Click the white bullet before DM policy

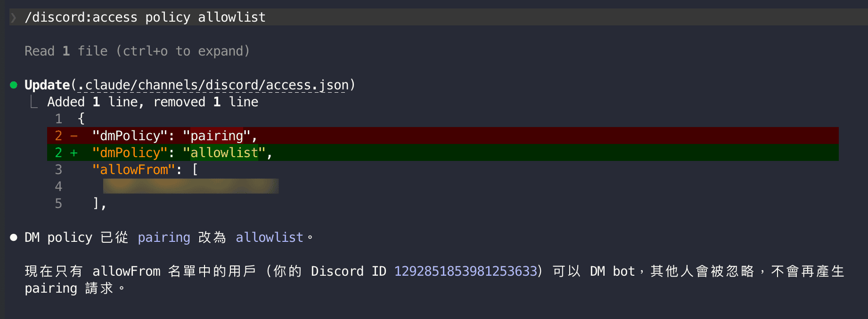coord(14,238)
